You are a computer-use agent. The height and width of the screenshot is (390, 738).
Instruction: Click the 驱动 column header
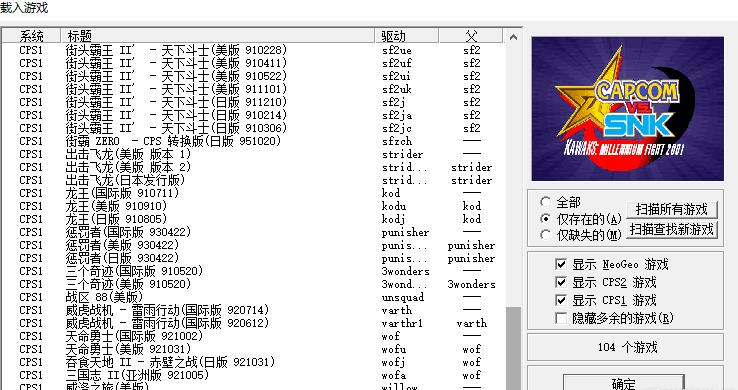tap(407, 36)
